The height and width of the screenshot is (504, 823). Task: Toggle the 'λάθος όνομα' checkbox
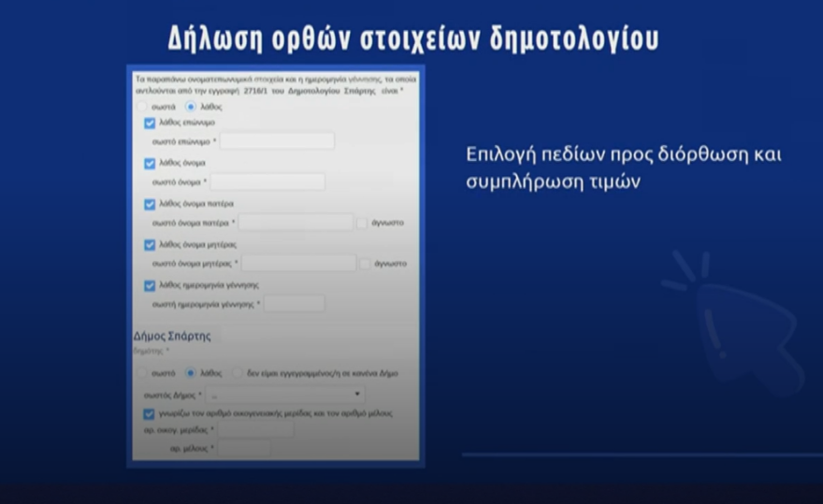tap(150, 163)
